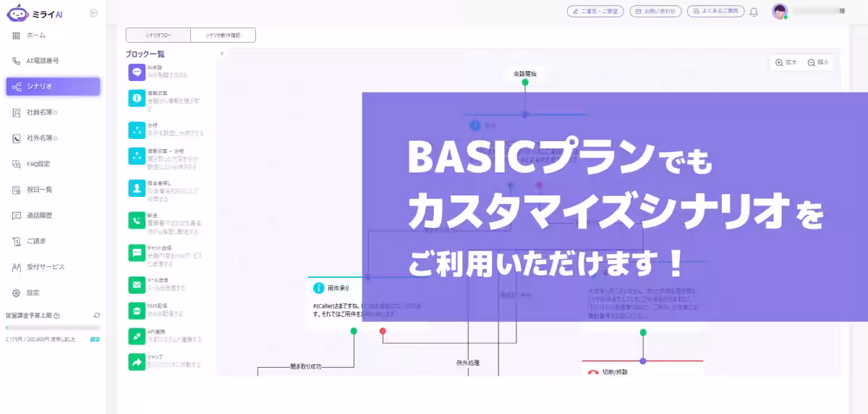
Task: Click the green connector under 会話開始
Action: 525,83
